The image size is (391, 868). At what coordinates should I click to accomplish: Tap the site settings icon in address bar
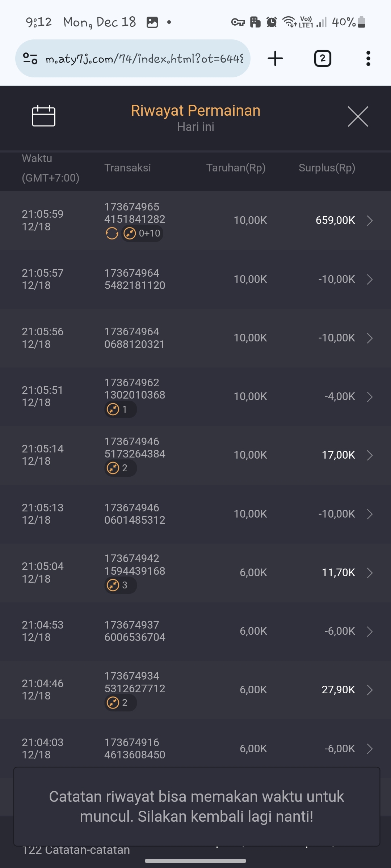tap(30, 59)
